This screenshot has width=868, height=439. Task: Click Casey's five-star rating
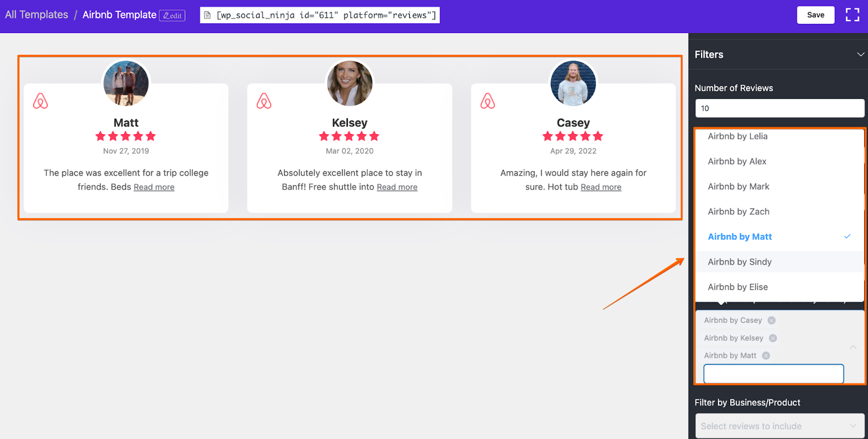tap(573, 136)
